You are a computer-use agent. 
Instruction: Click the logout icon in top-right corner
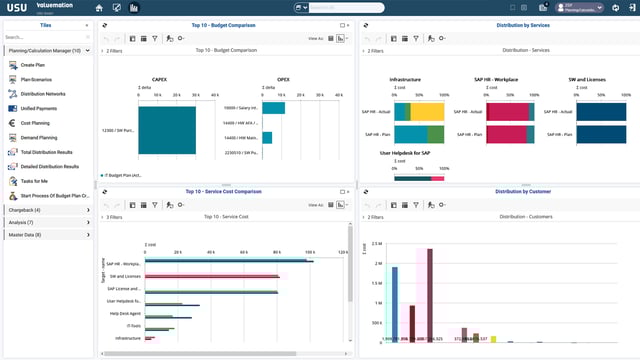632,8
